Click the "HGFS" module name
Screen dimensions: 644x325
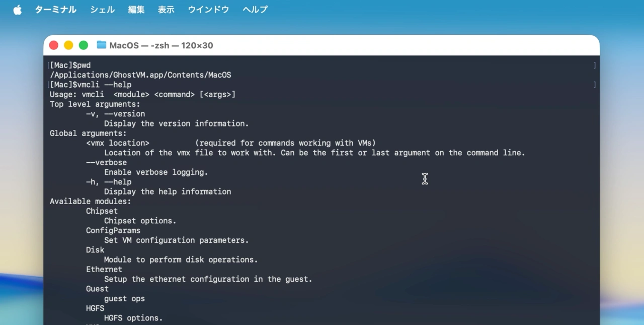[95, 308]
